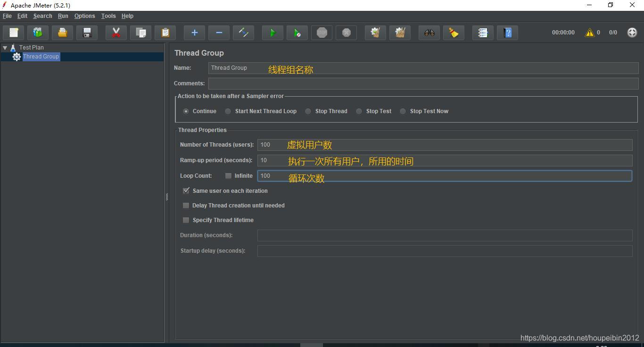The width and height of the screenshot is (644, 347).
Task: Click the Open file folder icon
Action: pyautogui.click(x=63, y=33)
